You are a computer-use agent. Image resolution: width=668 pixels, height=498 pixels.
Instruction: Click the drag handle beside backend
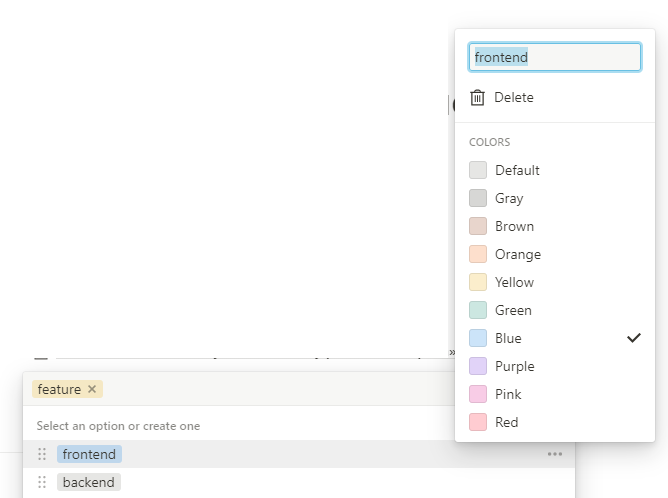(42, 482)
